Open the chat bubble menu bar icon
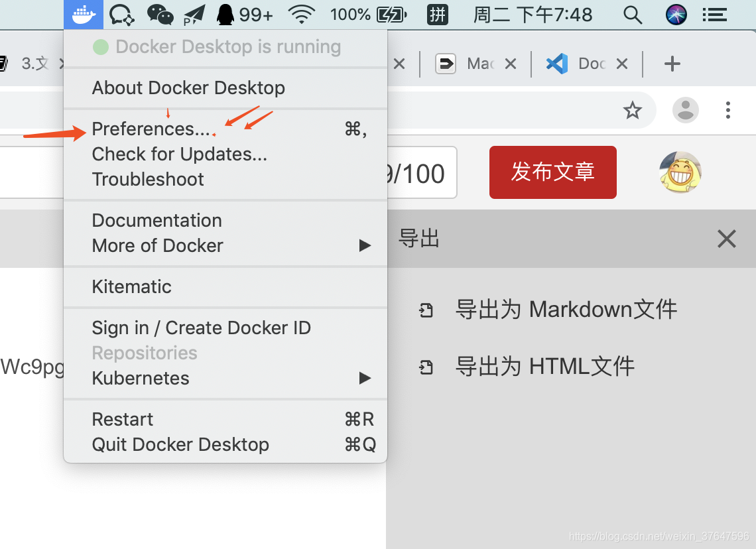 pos(121,15)
